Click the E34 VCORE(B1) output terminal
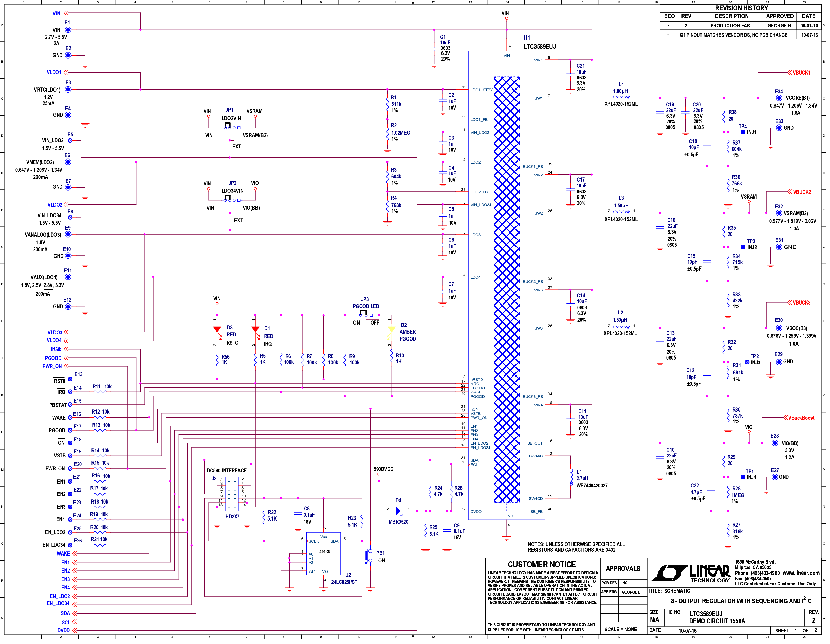 [x=779, y=98]
